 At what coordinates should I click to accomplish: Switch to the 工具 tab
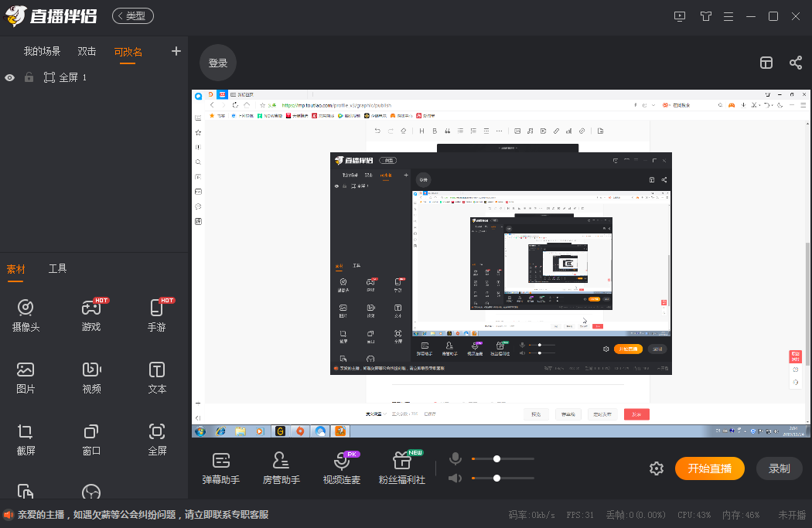[57, 269]
